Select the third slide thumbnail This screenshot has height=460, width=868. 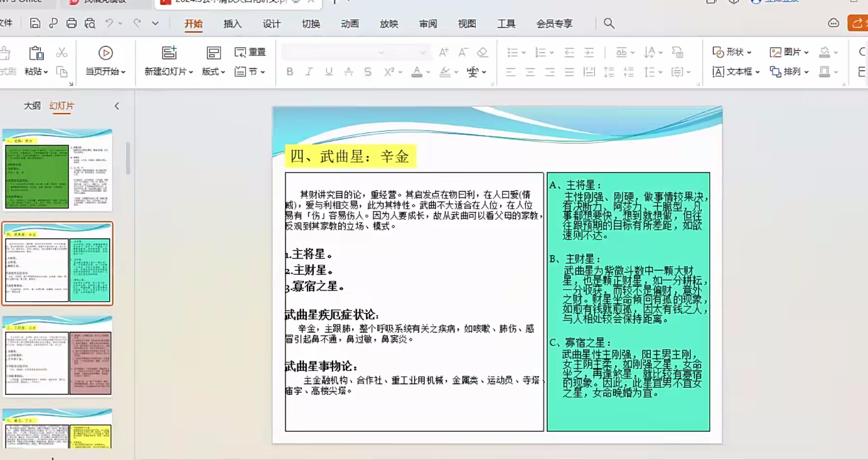tap(58, 358)
